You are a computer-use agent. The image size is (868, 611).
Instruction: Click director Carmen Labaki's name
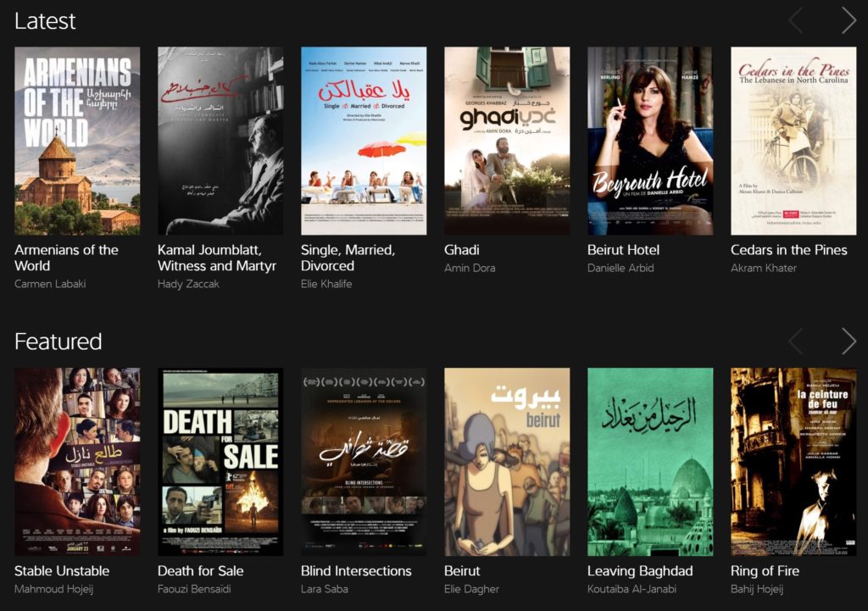(50, 284)
